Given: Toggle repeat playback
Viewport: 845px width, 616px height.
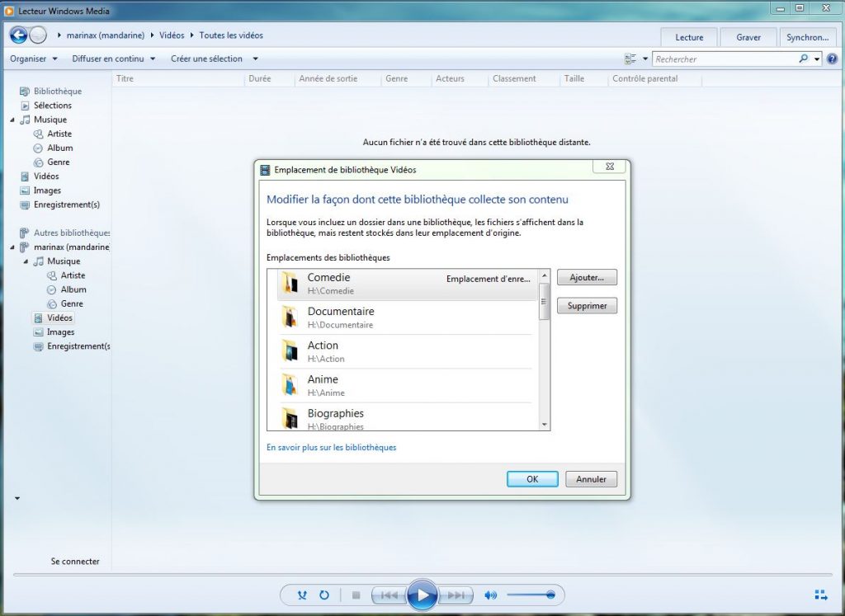Looking at the screenshot, I should tap(323, 595).
